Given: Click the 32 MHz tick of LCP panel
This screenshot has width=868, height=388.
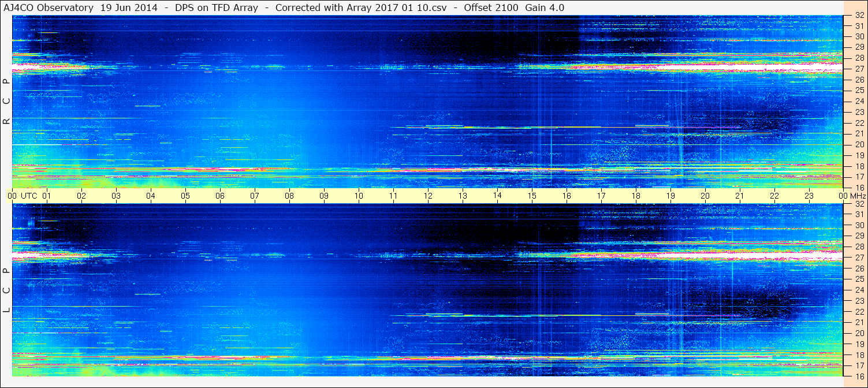Looking at the screenshot, I should point(859,204).
